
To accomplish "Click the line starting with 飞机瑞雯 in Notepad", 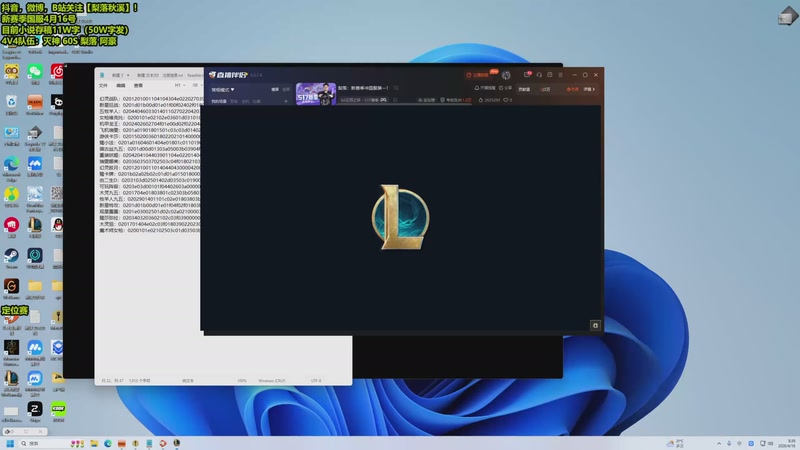I will (150, 130).
